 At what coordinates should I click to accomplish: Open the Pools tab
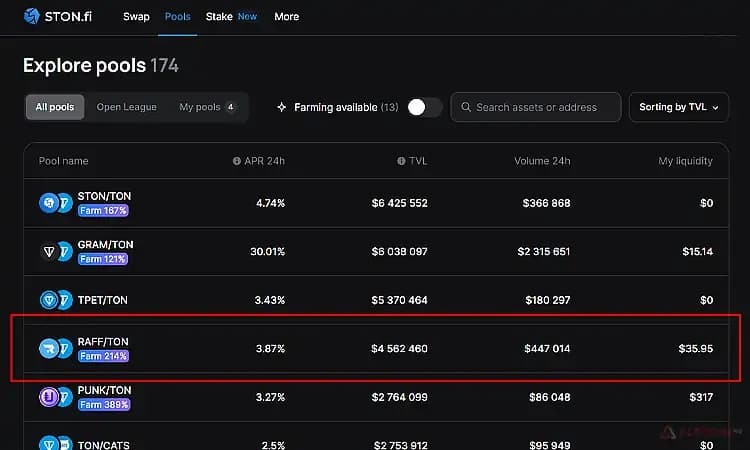coord(177,17)
